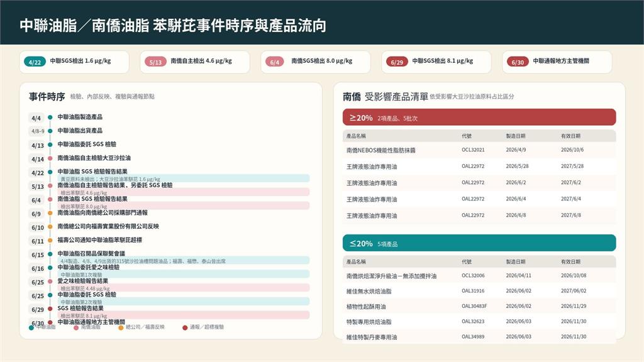Select product 南僑NEBOS機能性脂肪抹醬

pos(380,150)
